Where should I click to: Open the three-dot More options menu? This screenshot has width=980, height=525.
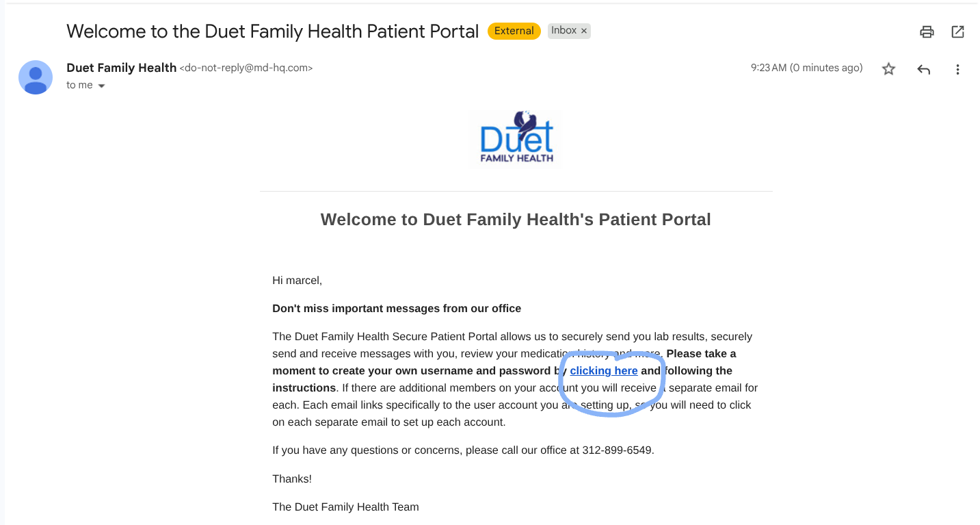pyautogui.click(x=957, y=68)
